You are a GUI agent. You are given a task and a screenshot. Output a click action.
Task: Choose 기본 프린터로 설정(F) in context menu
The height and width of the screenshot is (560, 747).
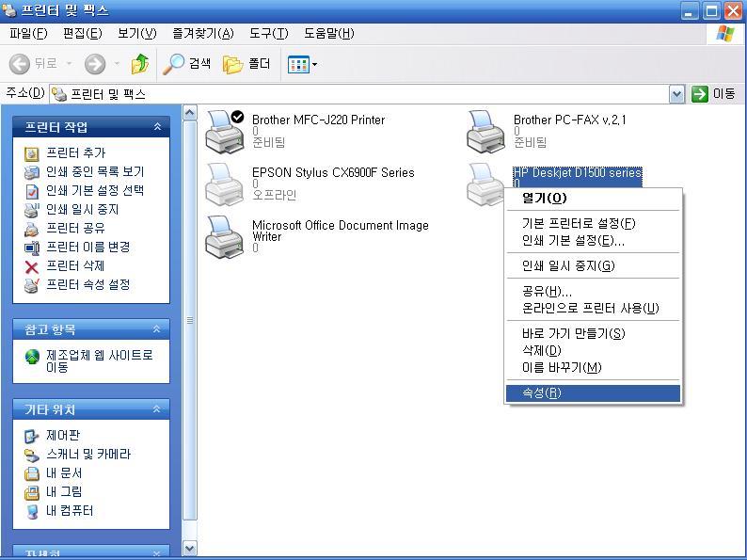593,223
